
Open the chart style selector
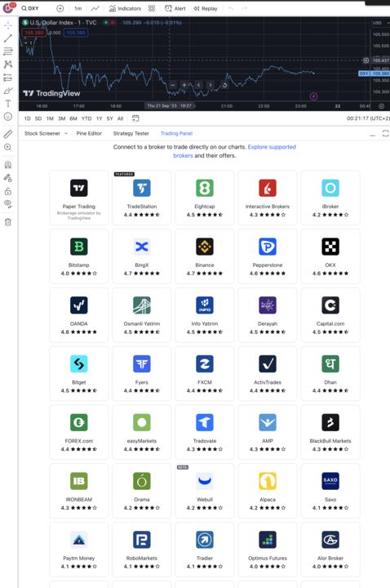click(95, 8)
